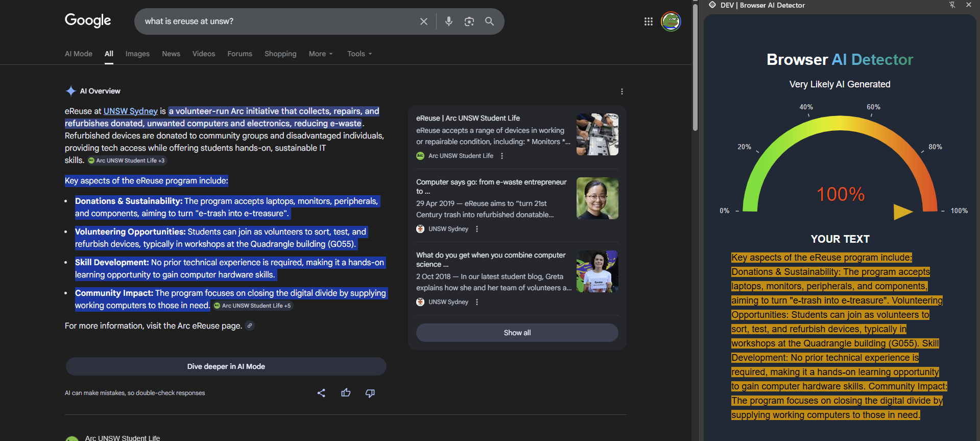Image resolution: width=980 pixels, height=441 pixels.
Task: Click the Arc UNSW Student Life result at page bottom
Action: (x=123, y=438)
